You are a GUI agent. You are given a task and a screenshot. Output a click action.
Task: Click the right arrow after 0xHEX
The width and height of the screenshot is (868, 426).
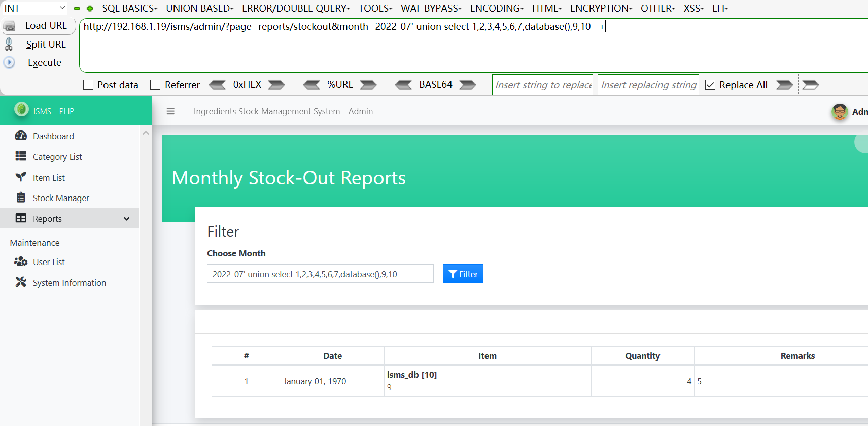click(276, 85)
